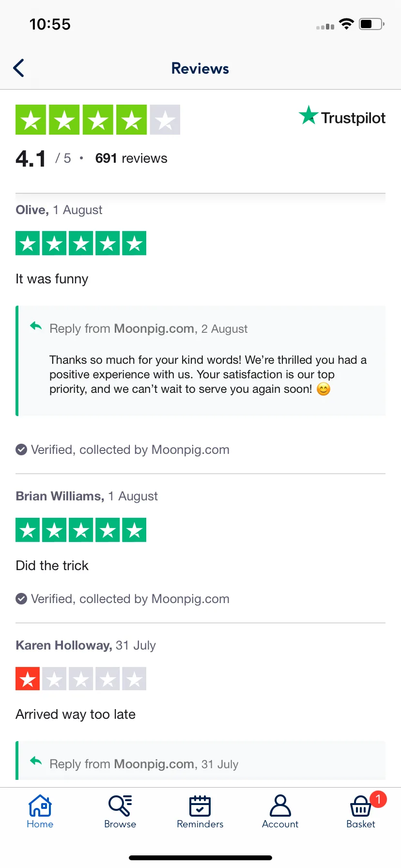The width and height of the screenshot is (401, 868).
Task: Tap Olive's five-star rating
Action: (x=81, y=243)
